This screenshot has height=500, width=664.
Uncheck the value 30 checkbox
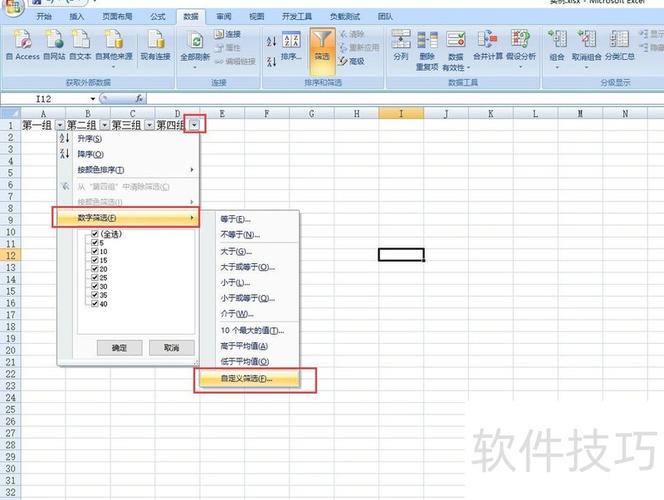tap(95, 286)
